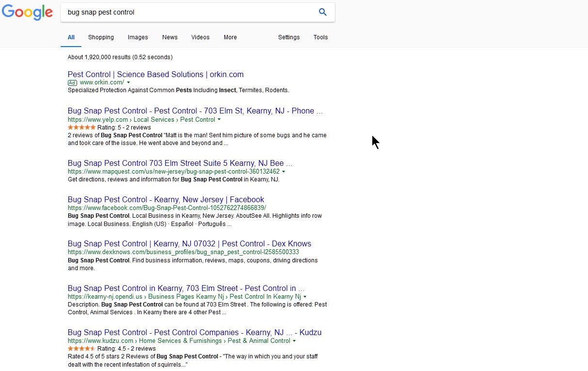Click the five-star rating on Yelp result

81,128
